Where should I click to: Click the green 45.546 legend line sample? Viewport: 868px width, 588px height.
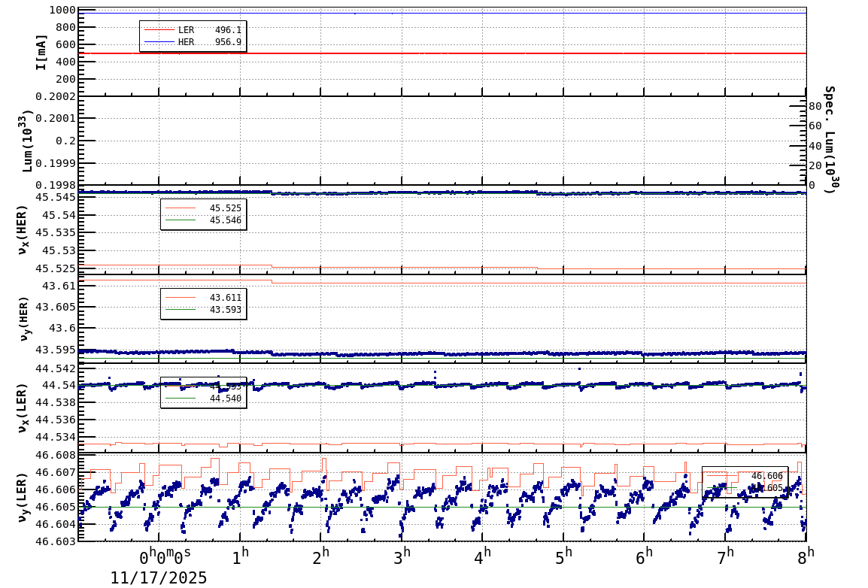click(x=181, y=220)
